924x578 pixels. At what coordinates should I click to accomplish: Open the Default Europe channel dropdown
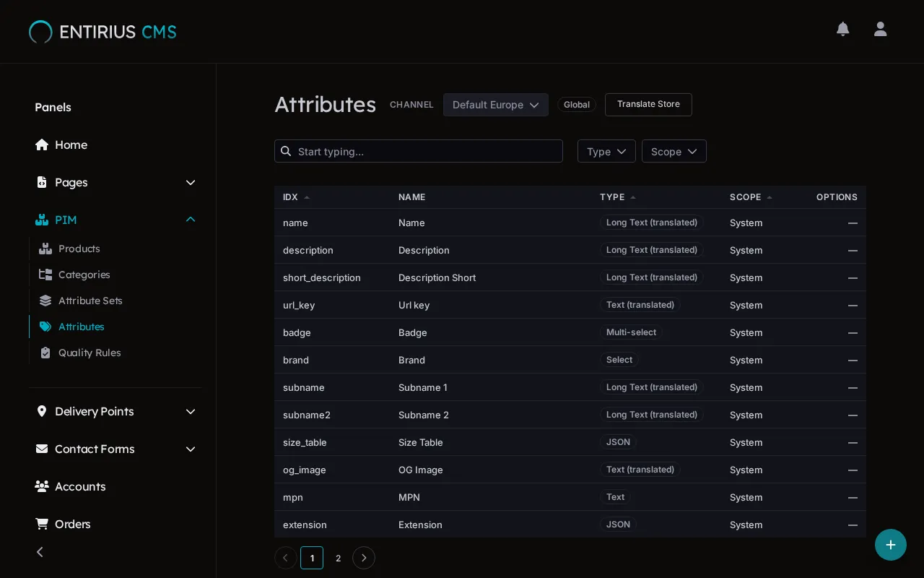tap(496, 105)
